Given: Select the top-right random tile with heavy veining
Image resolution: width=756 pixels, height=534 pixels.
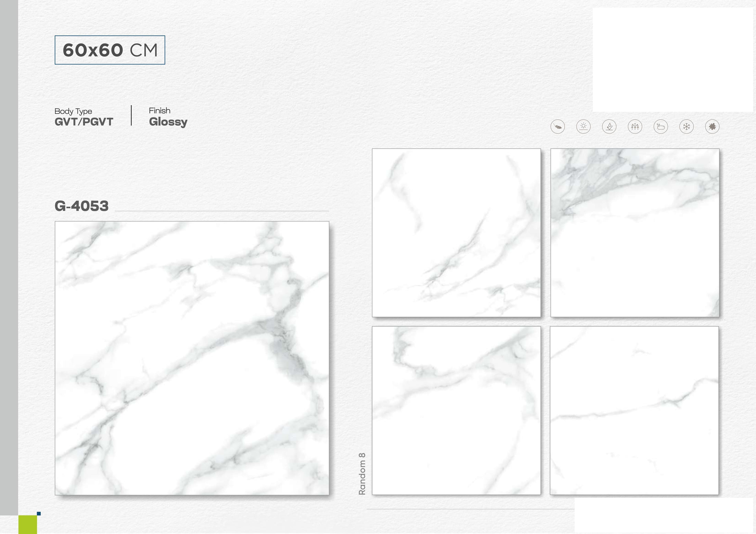Looking at the screenshot, I should click(635, 233).
